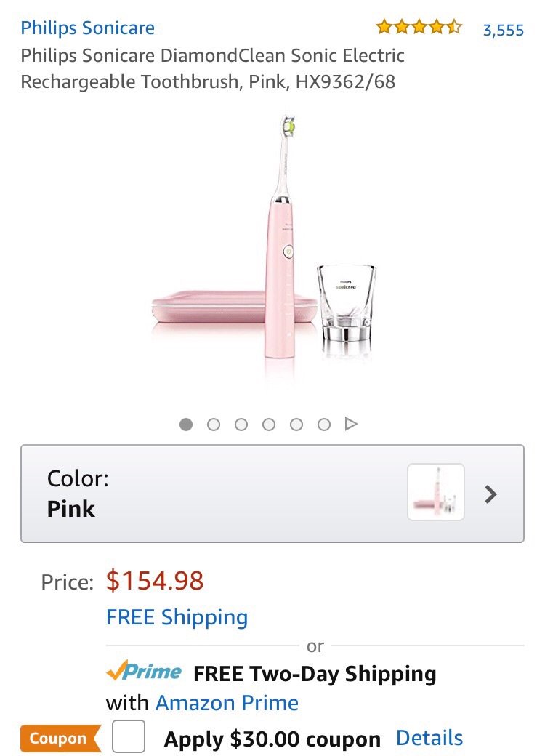Click the star rating icons
This screenshot has height=756, width=545.
coord(419,28)
